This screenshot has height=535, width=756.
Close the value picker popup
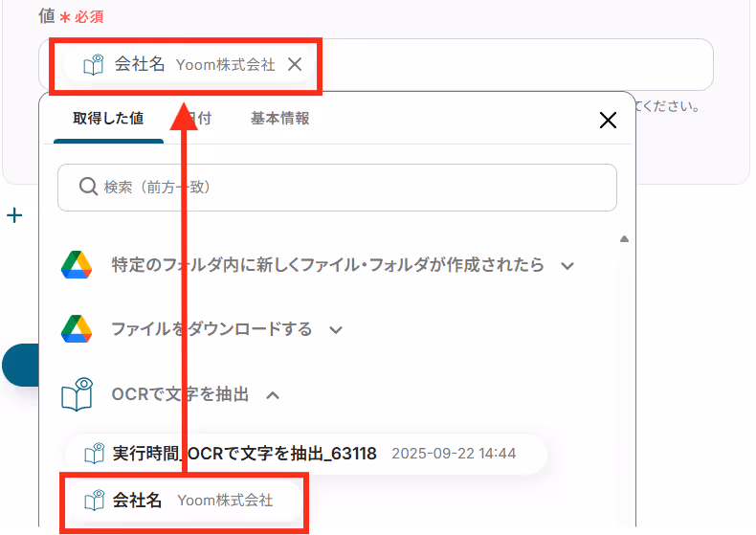pyautogui.click(x=608, y=120)
